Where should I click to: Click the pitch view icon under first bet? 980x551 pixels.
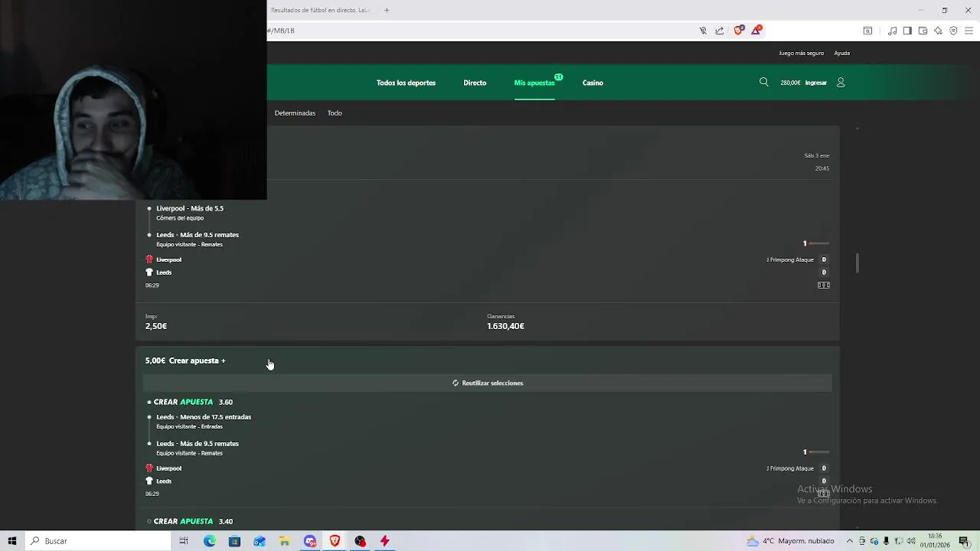(824, 285)
